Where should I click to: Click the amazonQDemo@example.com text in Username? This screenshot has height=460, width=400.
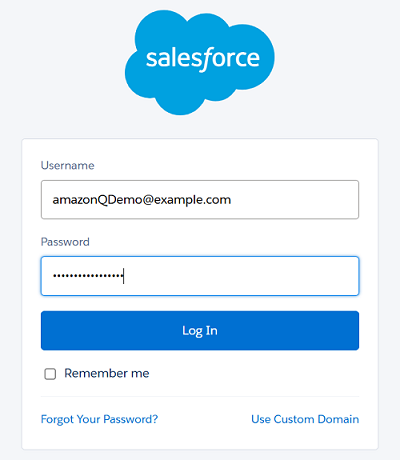[x=142, y=200]
